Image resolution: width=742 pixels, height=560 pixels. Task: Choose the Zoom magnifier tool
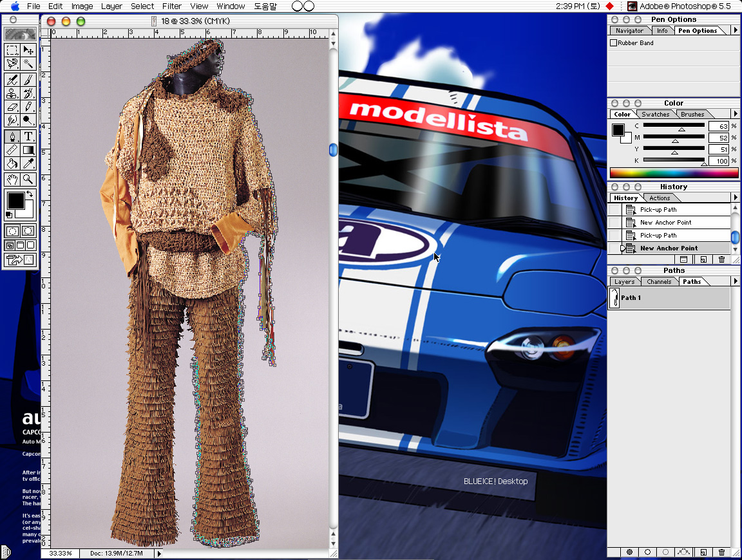click(x=28, y=179)
